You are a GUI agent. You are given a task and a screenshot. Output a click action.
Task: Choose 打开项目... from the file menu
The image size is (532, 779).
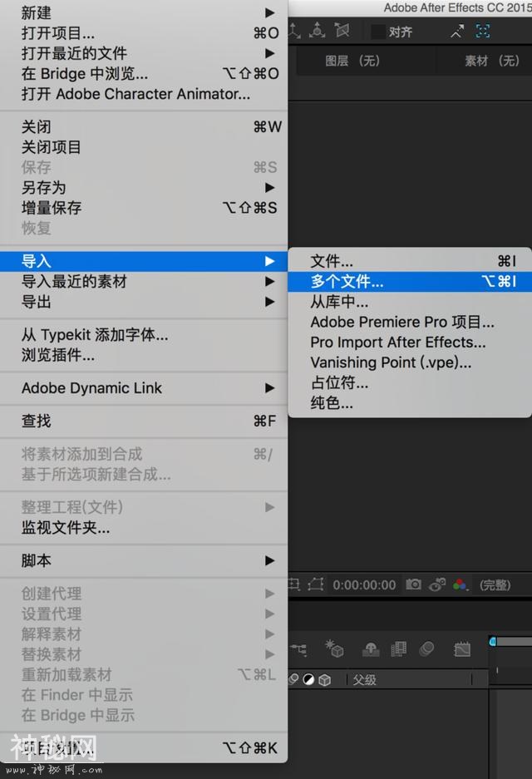coord(144,33)
